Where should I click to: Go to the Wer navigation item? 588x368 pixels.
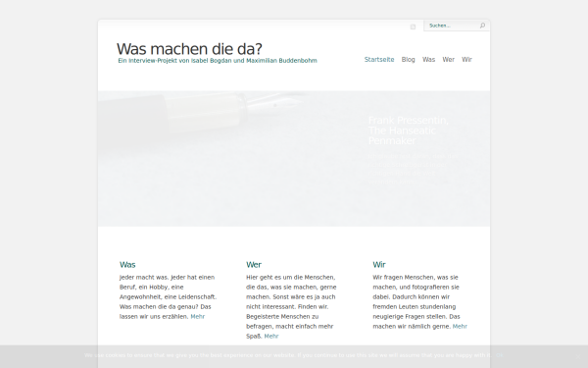click(448, 59)
